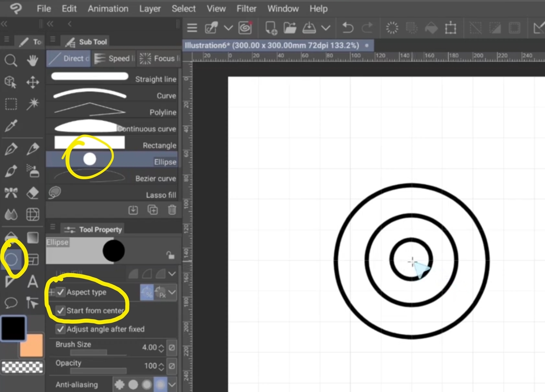This screenshot has height=392, width=545.
Task: Open the File menu
Action: pyautogui.click(x=44, y=8)
